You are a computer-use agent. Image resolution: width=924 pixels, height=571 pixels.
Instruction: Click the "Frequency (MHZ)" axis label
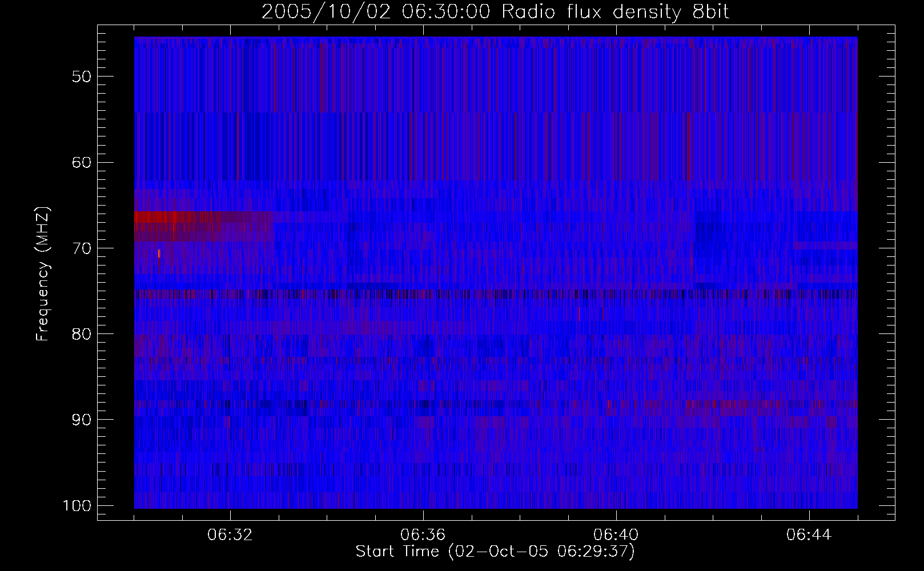(43, 274)
